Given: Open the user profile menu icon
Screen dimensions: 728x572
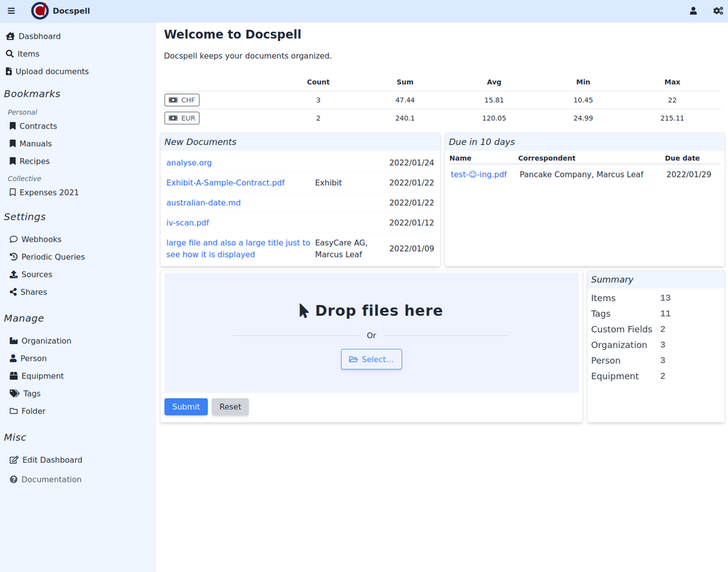Looking at the screenshot, I should (x=693, y=11).
